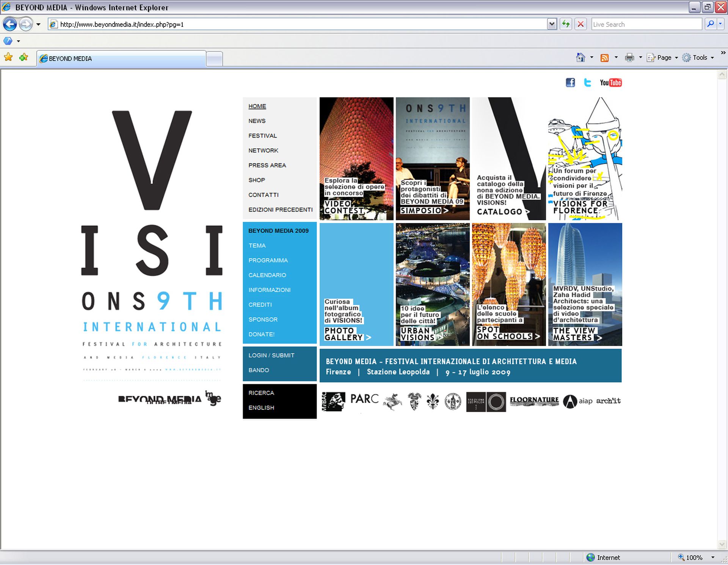The image size is (728, 565).
Task: Open the Tools menu
Action: pyautogui.click(x=698, y=58)
